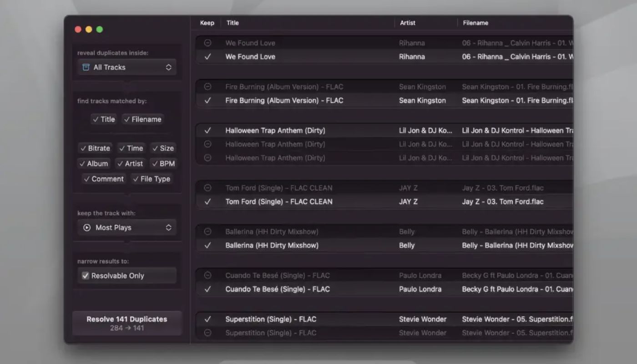Click the play circle icon beside Most Plays

point(86,227)
